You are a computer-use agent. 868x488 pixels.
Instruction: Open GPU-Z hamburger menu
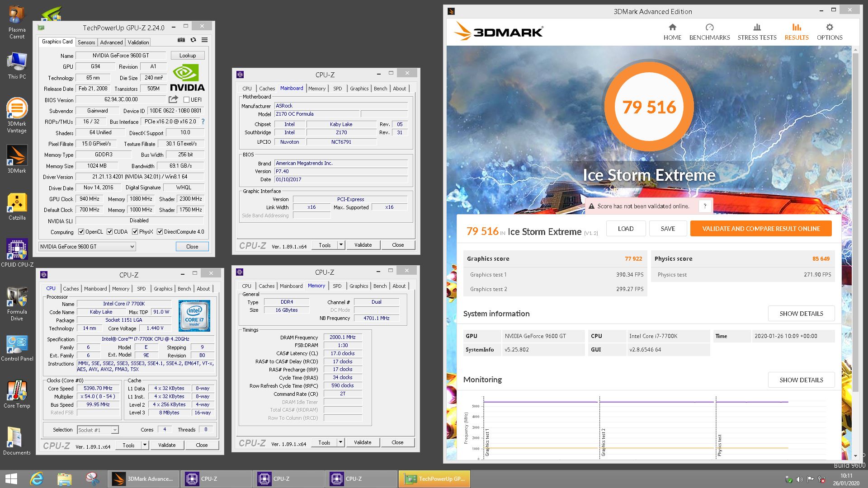coord(204,40)
